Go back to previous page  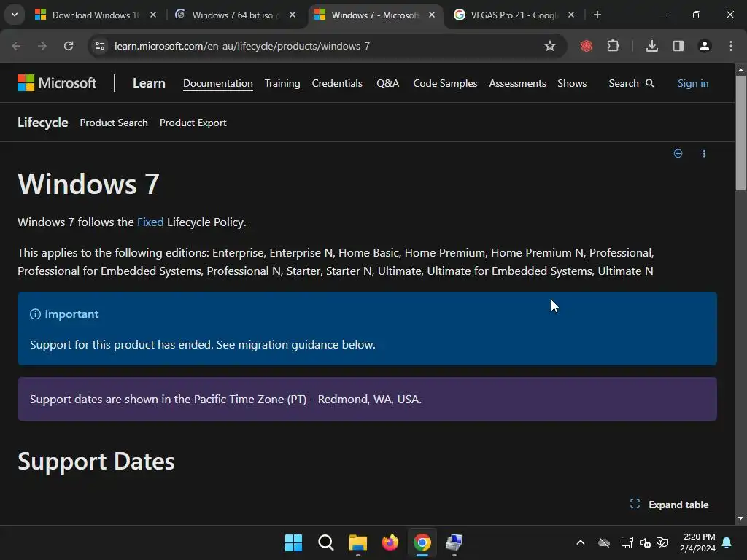16,46
